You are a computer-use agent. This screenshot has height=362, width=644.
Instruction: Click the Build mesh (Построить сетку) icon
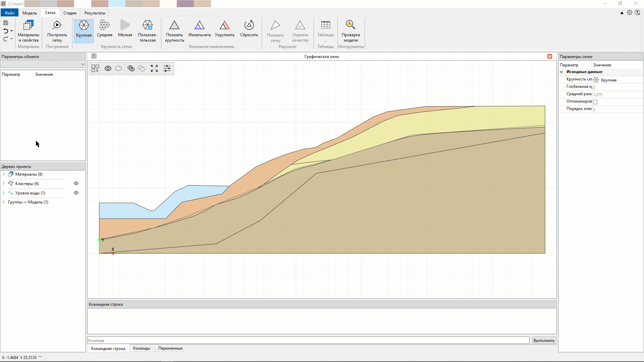pyautogui.click(x=57, y=25)
